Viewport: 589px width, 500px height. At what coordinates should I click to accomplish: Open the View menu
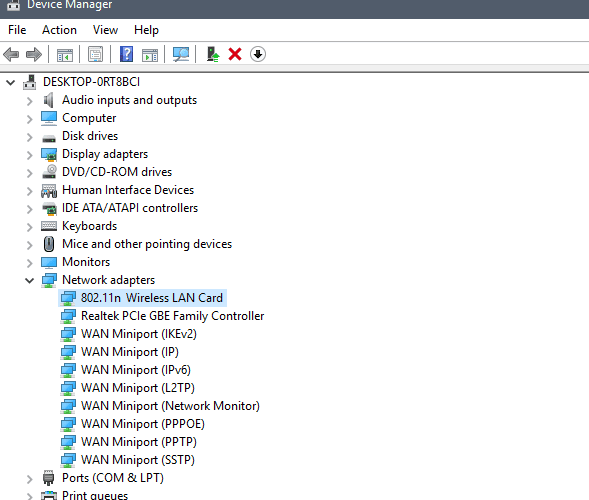(106, 30)
